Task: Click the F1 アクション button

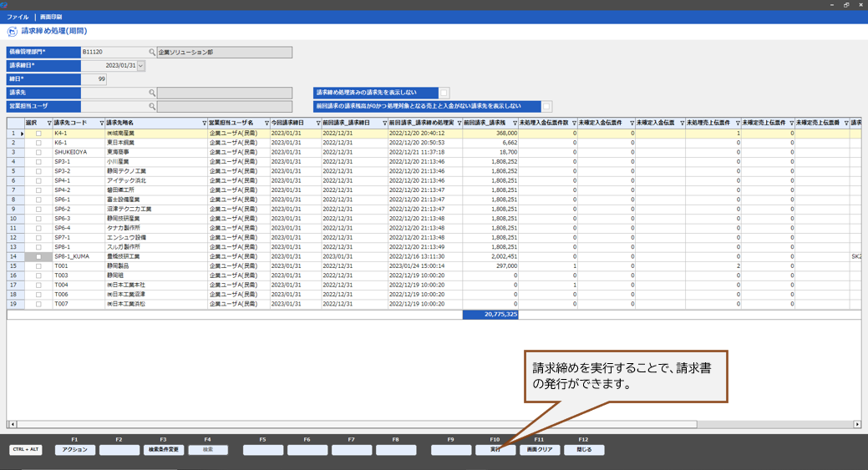Action: [x=74, y=450]
